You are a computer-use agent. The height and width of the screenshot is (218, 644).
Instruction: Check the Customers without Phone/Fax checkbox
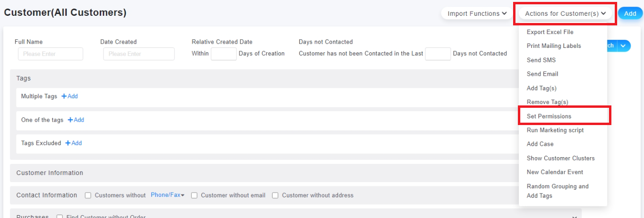[88, 195]
